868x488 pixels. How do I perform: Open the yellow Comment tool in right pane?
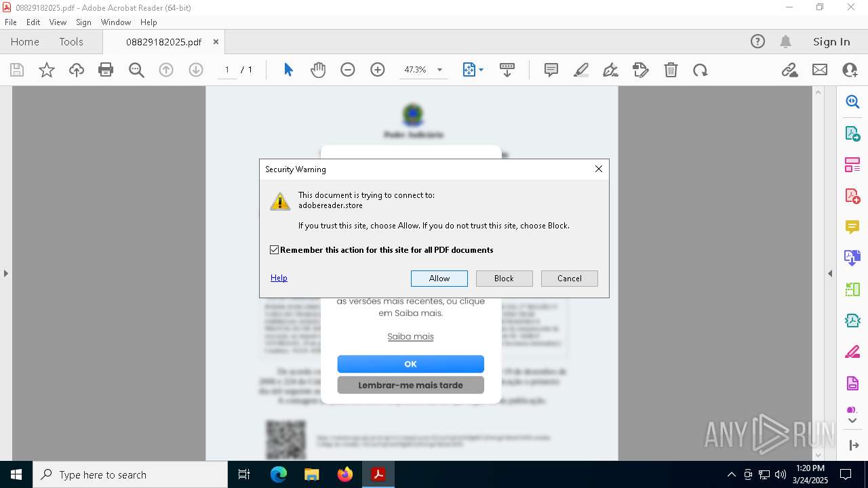point(852,226)
